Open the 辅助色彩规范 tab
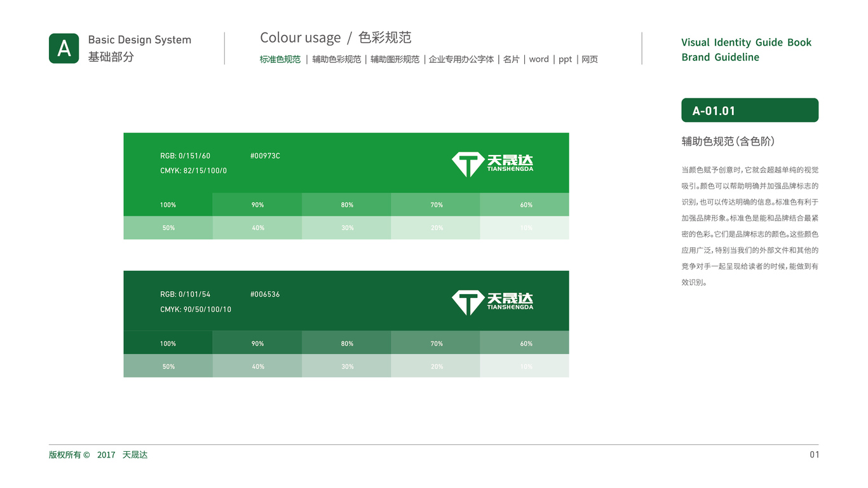Viewport: 868px width, 488px height. 336,59
